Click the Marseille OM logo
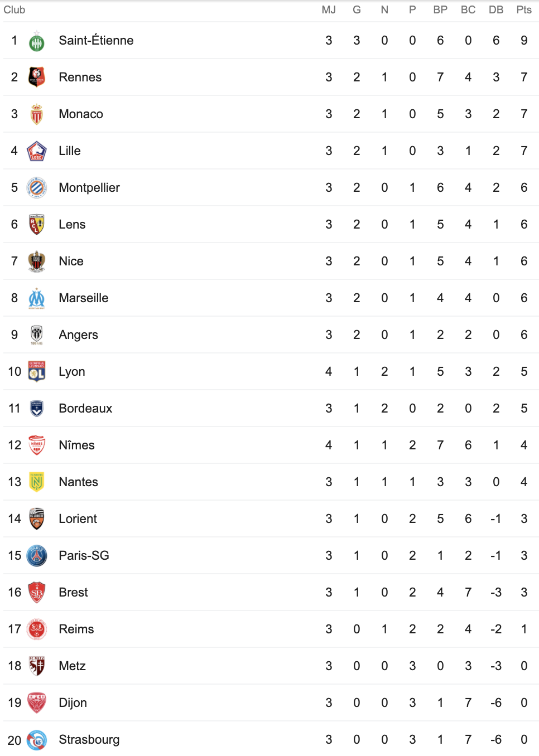 coord(37,298)
